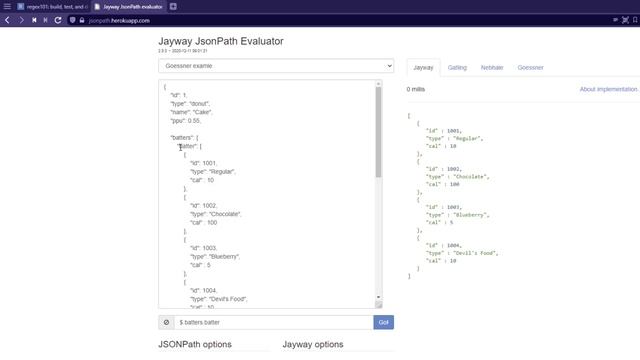The width and height of the screenshot is (640, 360).
Task: Click the "Blueberry" type value in JSON input
Action: click(224, 256)
